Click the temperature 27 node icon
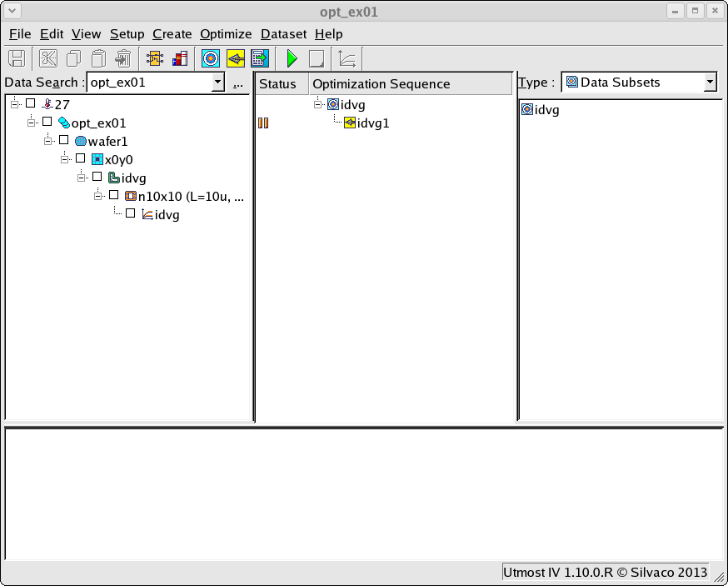This screenshot has height=586, width=728. [x=47, y=104]
